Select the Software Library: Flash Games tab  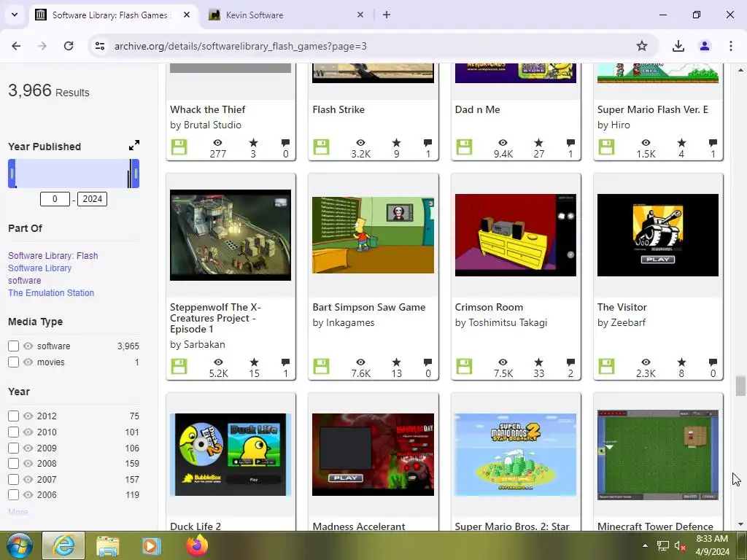tap(113, 15)
